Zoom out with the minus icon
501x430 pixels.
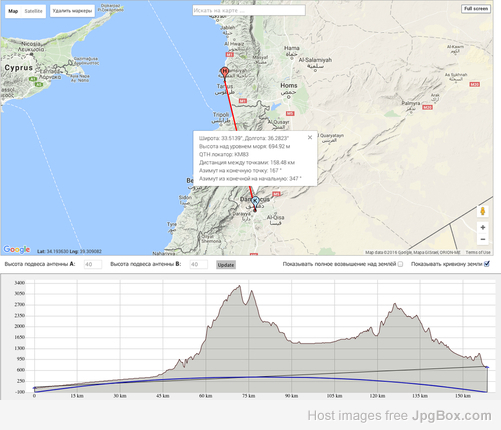(483, 239)
